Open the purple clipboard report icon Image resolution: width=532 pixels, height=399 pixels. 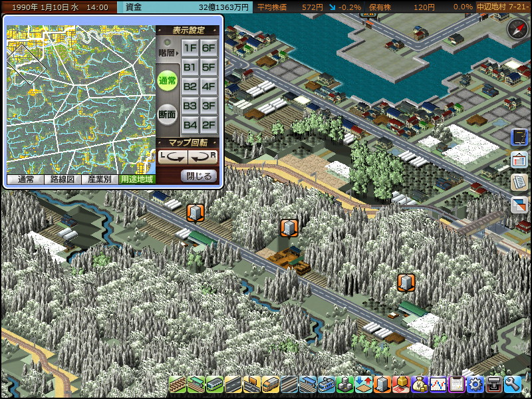457,384
